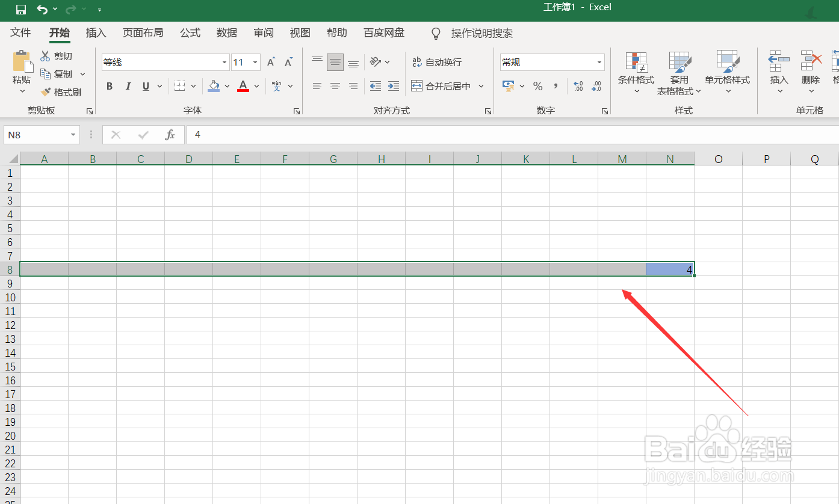
Task: Click the Copy (复制) icon
Action: tap(46, 74)
